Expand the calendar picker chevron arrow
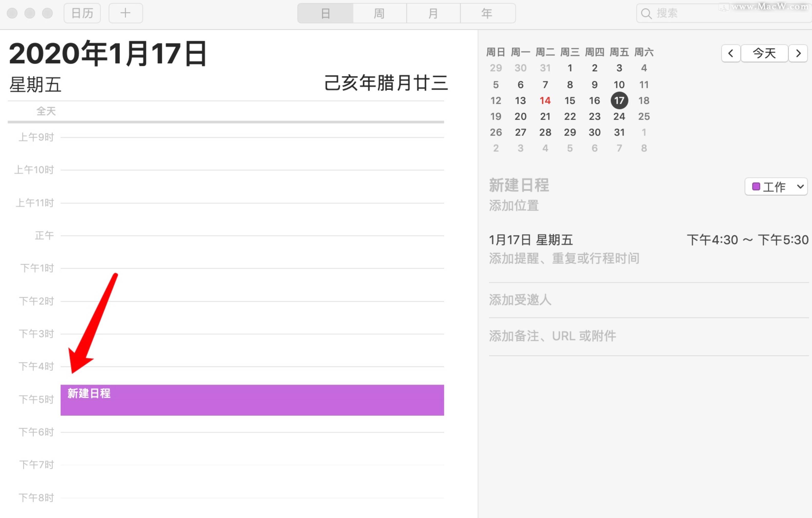This screenshot has height=518, width=812. pos(800,186)
